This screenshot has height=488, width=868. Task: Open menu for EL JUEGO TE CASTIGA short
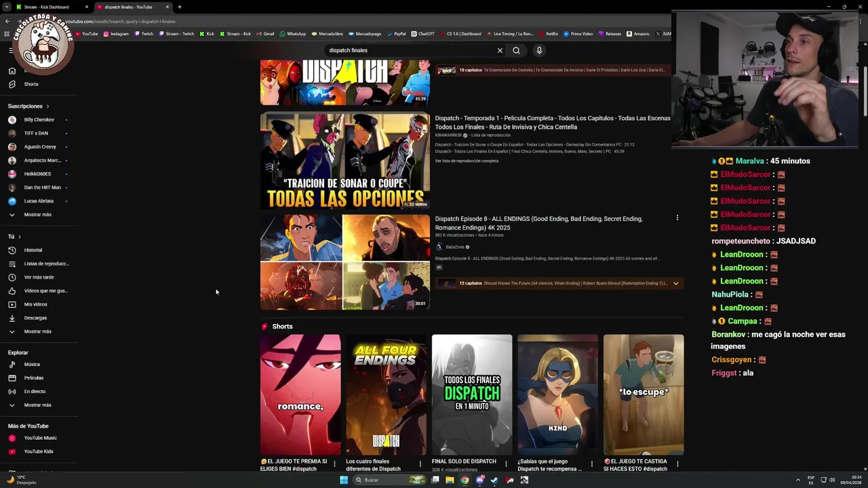[x=677, y=464]
